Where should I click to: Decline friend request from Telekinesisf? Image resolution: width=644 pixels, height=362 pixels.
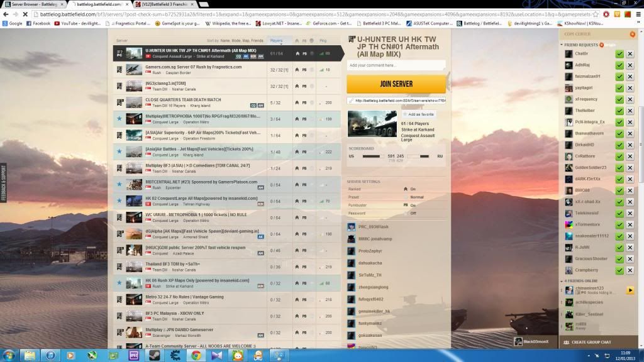[x=630, y=213]
